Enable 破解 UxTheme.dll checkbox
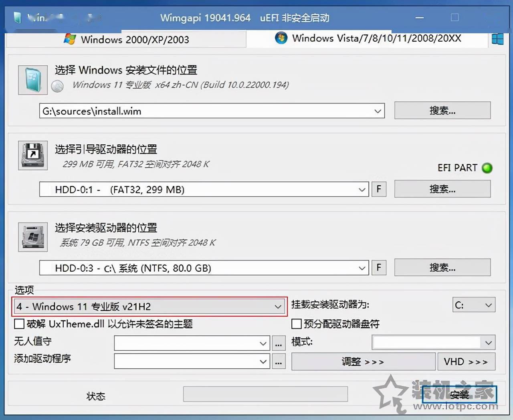 click(x=19, y=323)
